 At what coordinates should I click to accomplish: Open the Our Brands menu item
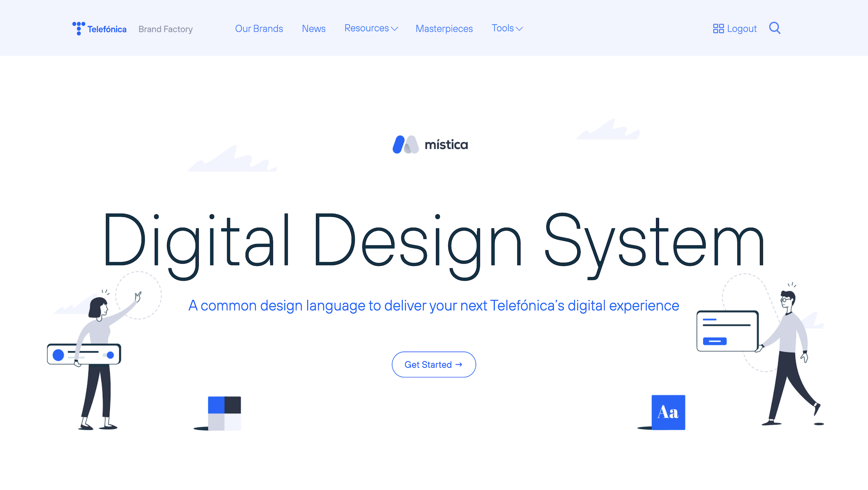pyautogui.click(x=259, y=28)
